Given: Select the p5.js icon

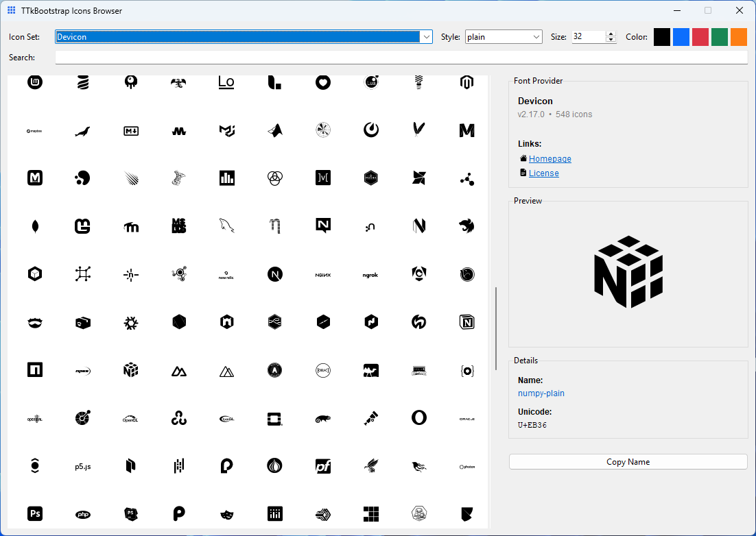Looking at the screenshot, I should click(82, 465).
